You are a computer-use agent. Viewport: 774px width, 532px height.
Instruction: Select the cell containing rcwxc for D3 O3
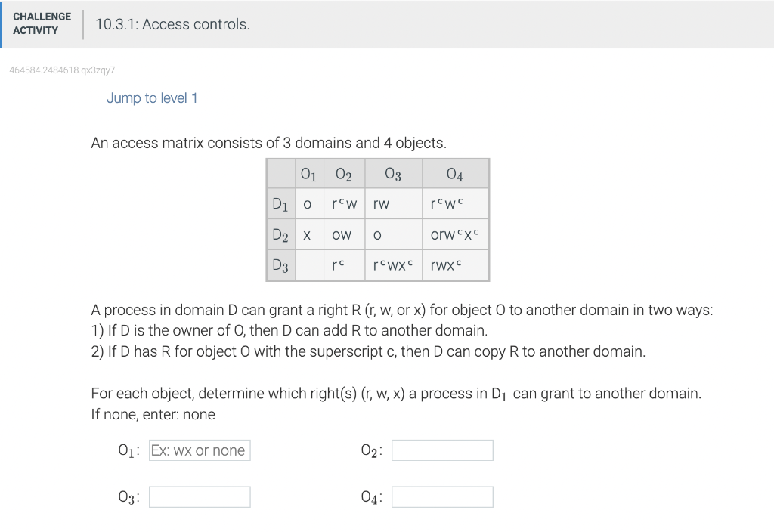tap(392, 265)
